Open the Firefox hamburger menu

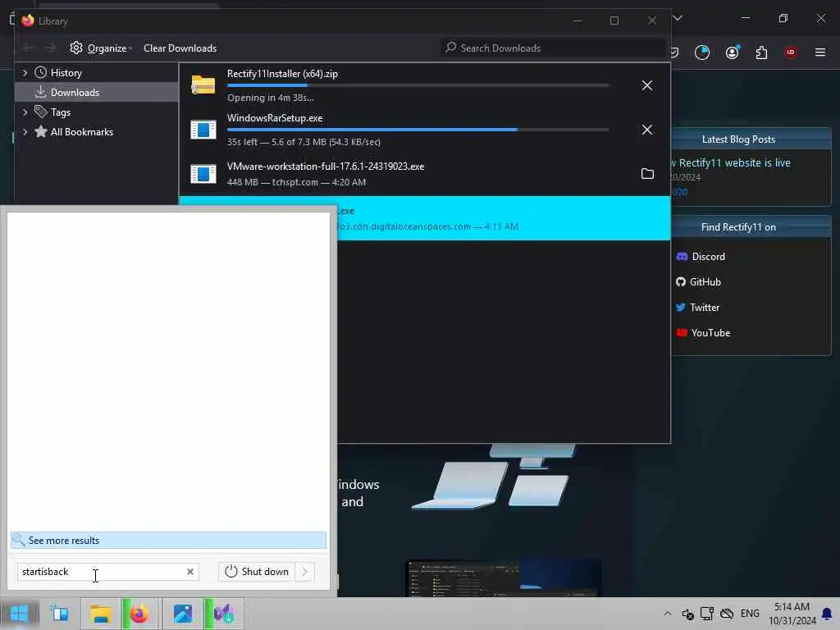820,52
